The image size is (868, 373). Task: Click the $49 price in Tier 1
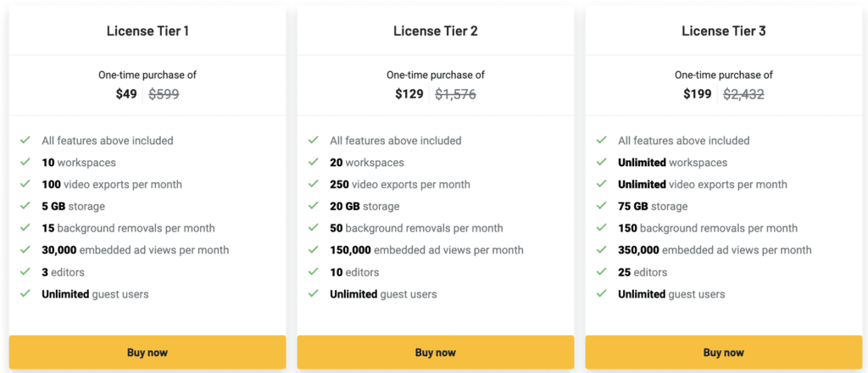[126, 94]
